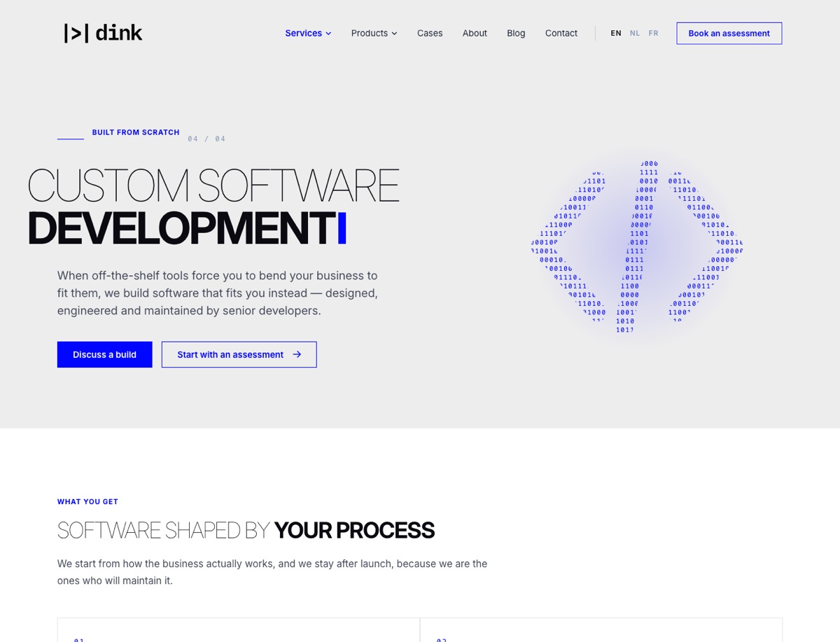Navigate to the Blog
Screen dimensions: 840x642
(516, 33)
